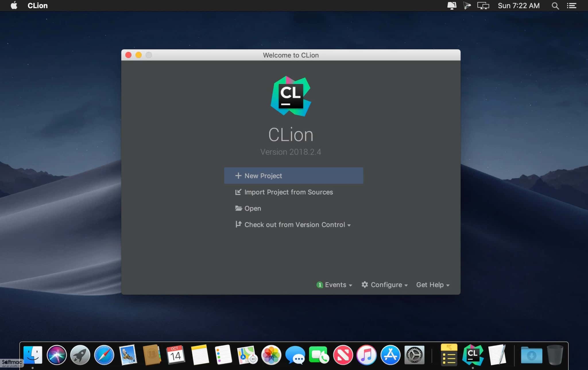This screenshot has width=588, height=370.
Task: Click the folder icon beside Open
Action: point(238,208)
